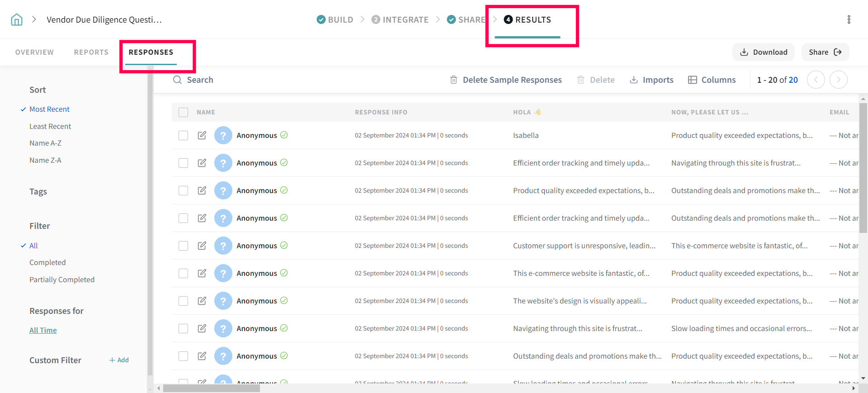The height and width of the screenshot is (393, 868).
Task: Go to next page of responses
Action: [838, 80]
